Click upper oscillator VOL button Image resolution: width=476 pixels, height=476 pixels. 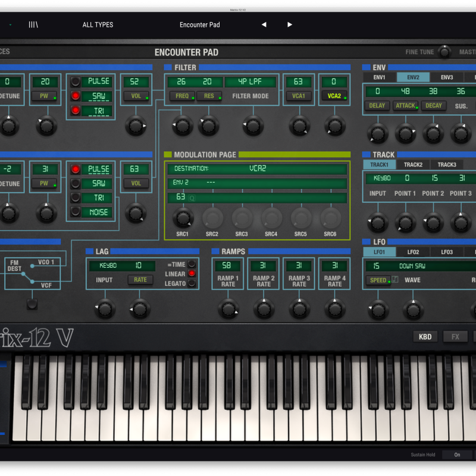[136, 96]
